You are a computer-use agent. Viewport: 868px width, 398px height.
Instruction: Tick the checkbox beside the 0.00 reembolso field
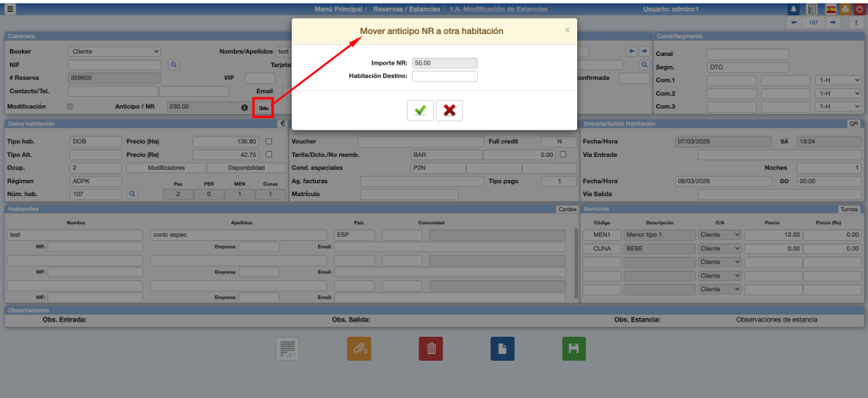pyautogui.click(x=564, y=155)
